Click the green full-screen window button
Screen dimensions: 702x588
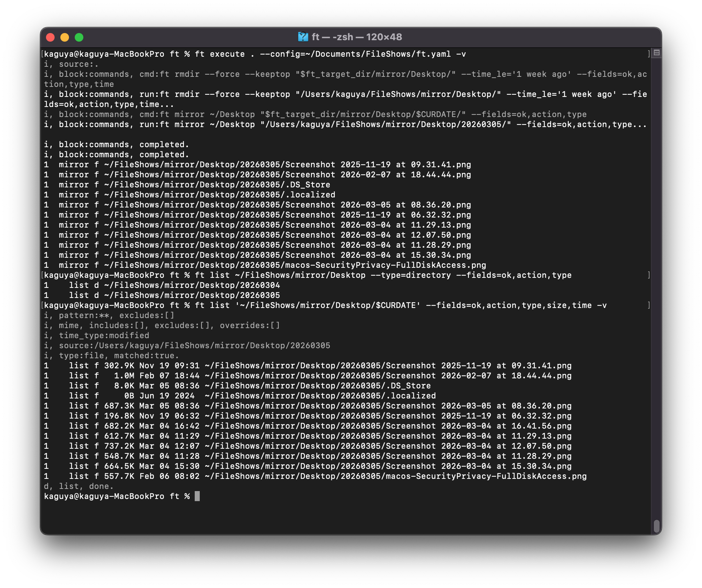79,37
